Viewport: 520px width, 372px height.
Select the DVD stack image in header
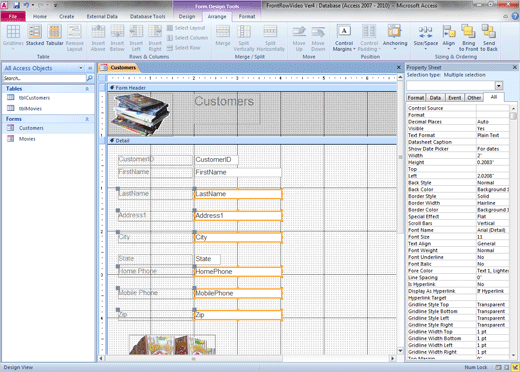tap(141, 114)
